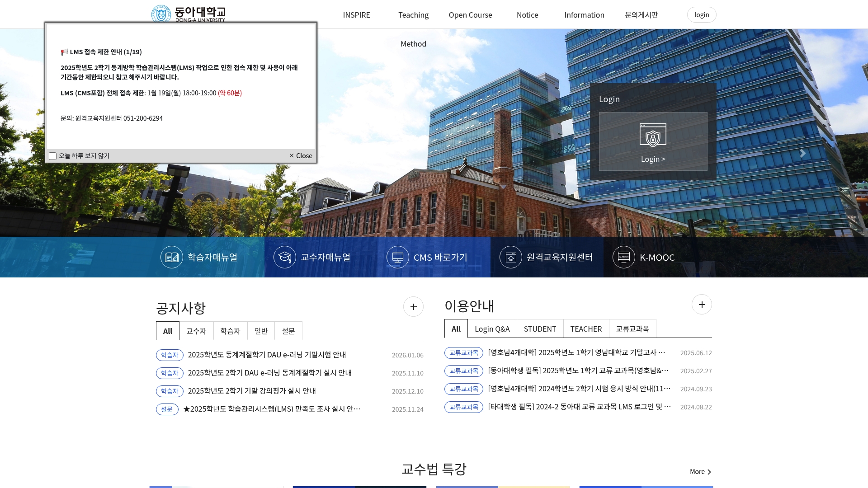The width and height of the screenshot is (868, 488).
Task: Open the 교수자매뉴얼 graduation cap icon
Action: tap(285, 257)
